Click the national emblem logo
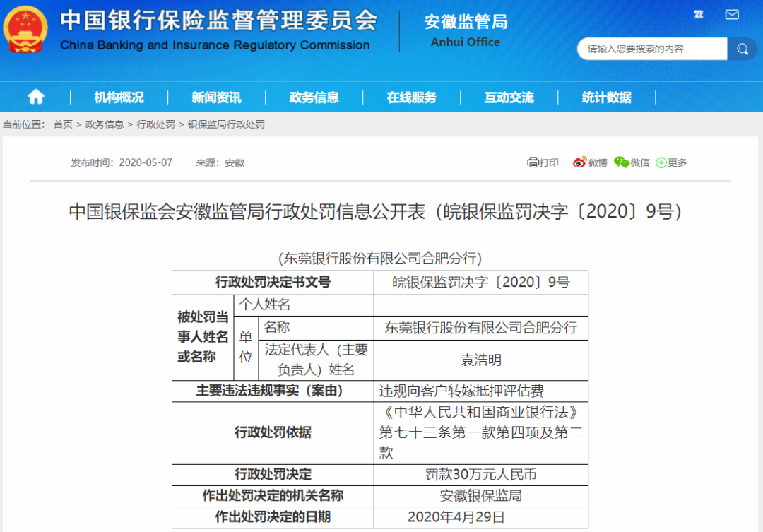Image resolution: width=763 pixels, height=532 pixels. (x=25, y=30)
